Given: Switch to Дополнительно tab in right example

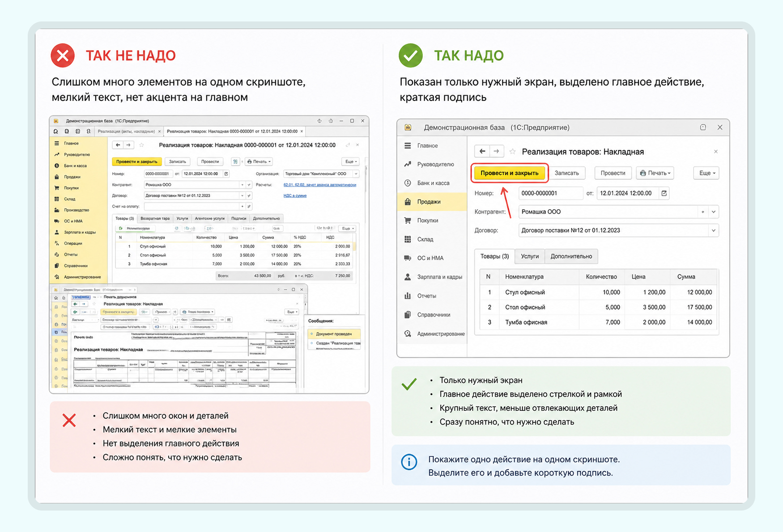Looking at the screenshot, I should point(571,256).
